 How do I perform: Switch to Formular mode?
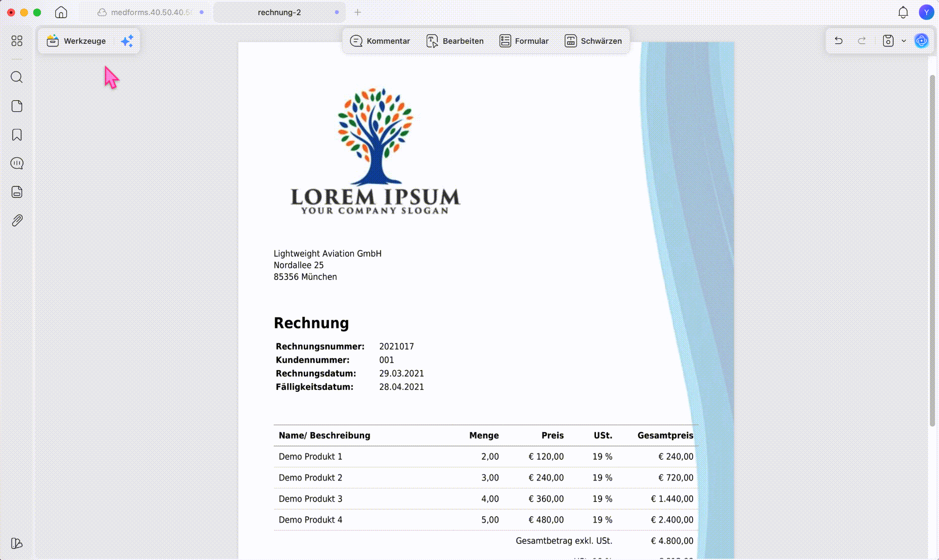(x=524, y=41)
